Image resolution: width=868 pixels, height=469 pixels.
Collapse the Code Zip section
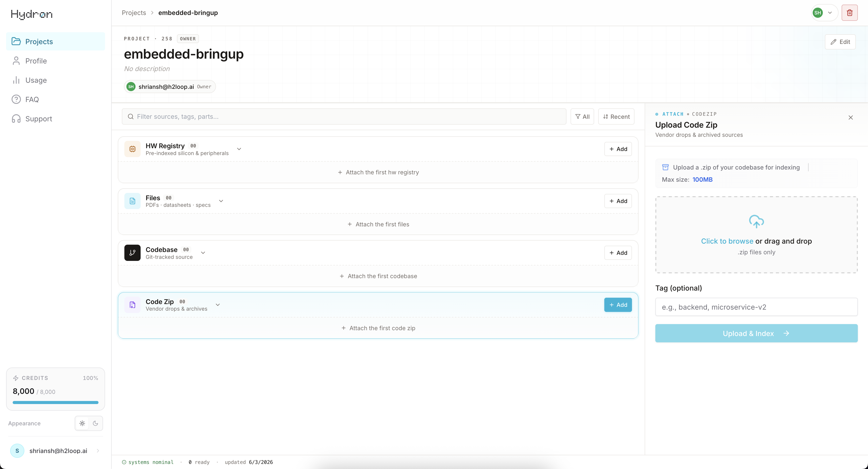(218, 305)
